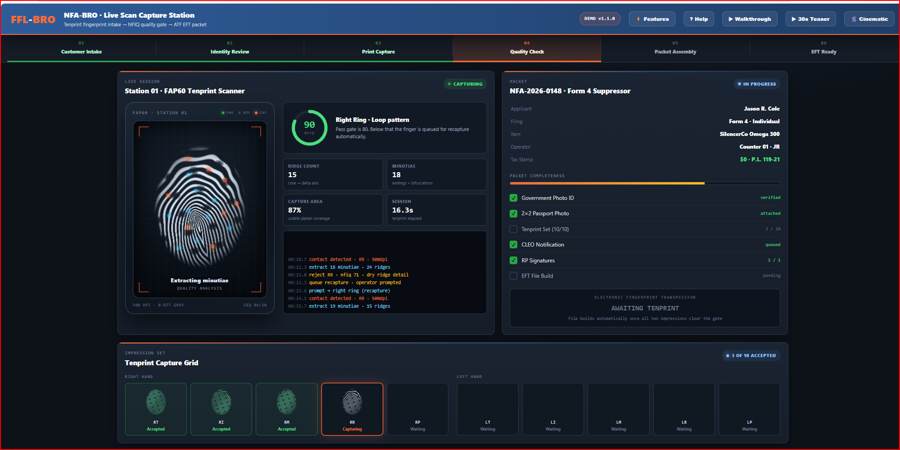
Task: Check the Tenprint Set (10/10) checkbox
Action: (x=514, y=229)
